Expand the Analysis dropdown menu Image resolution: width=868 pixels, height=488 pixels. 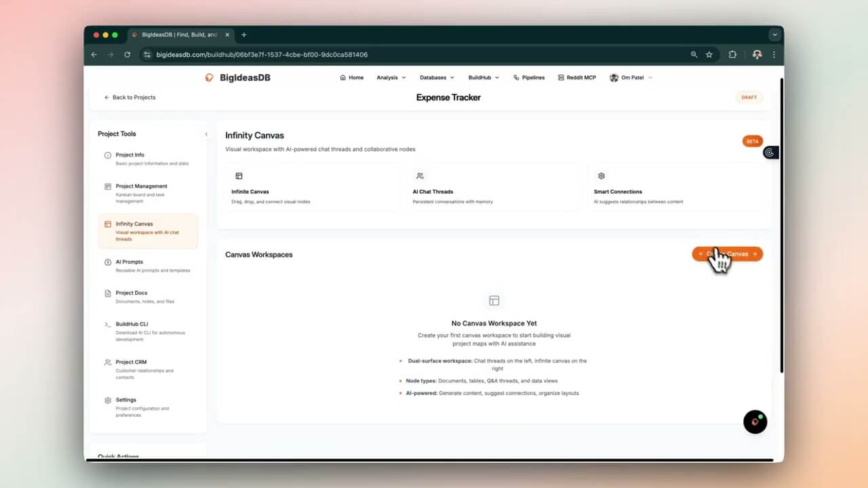(391, 78)
